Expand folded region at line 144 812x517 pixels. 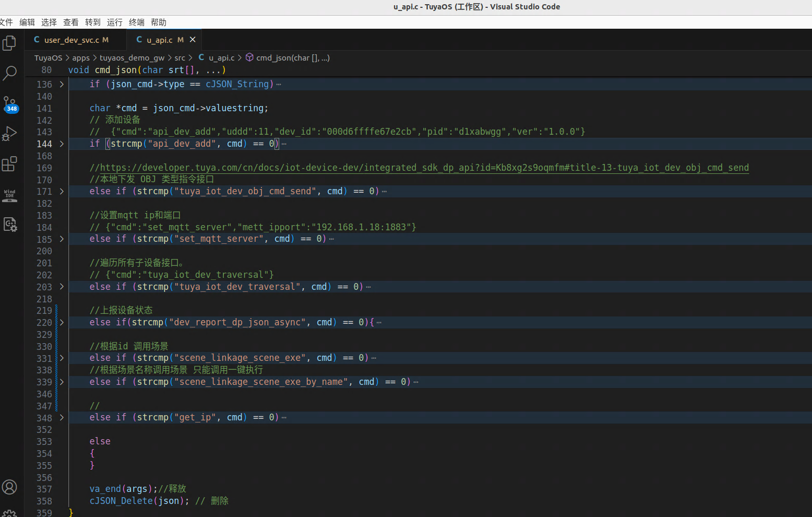click(x=62, y=144)
